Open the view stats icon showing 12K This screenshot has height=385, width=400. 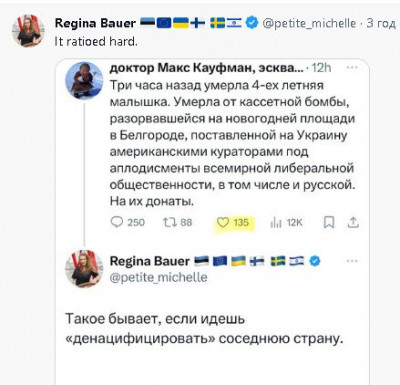276,222
